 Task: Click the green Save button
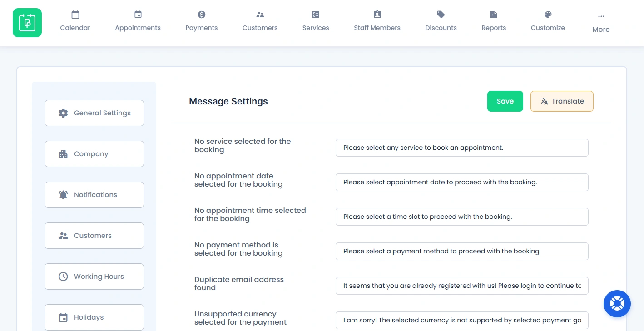[505, 101]
